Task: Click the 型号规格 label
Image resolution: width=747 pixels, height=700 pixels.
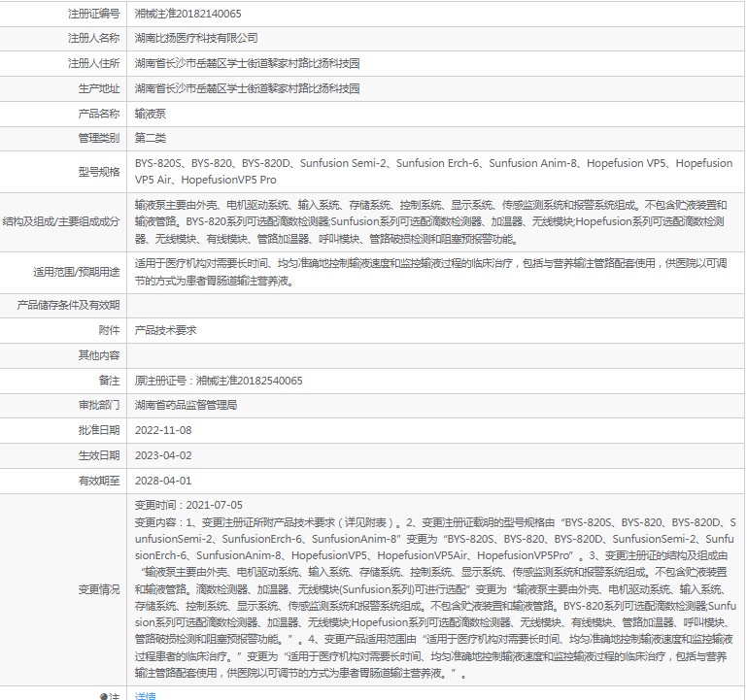Action: (99, 172)
